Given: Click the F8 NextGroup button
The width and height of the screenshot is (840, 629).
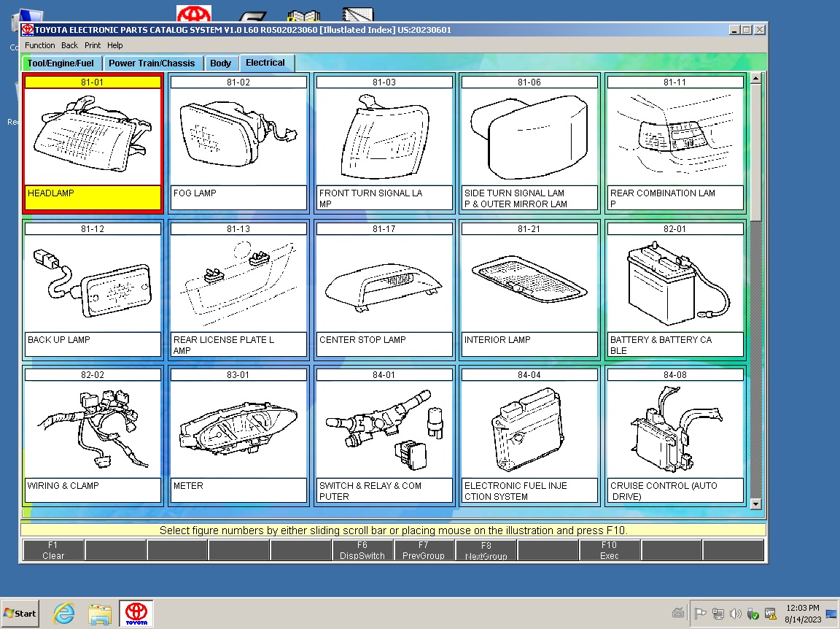Looking at the screenshot, I should click(x=486, y=550).
